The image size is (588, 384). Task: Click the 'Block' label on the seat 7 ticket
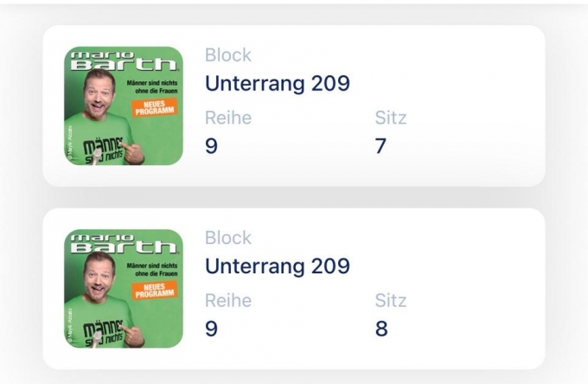228,55
